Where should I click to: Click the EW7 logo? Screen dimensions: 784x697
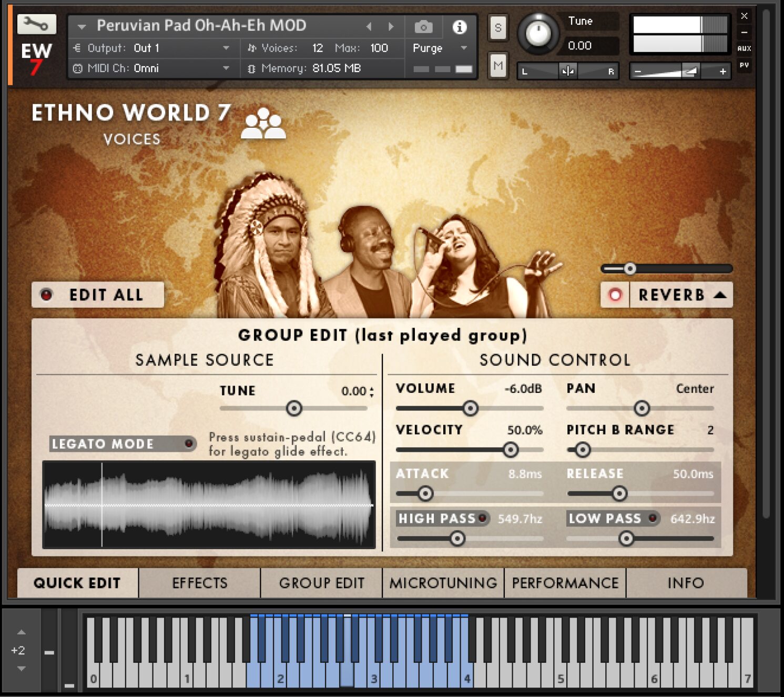point(36,58)
